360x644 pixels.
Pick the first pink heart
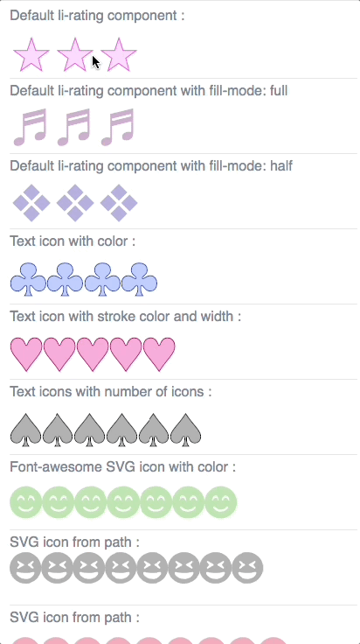(x=26, y=354)
